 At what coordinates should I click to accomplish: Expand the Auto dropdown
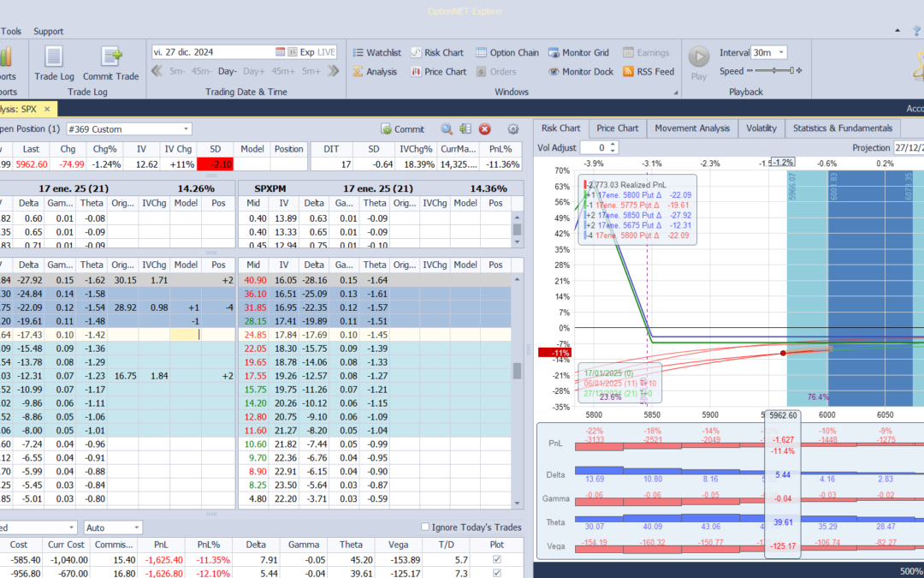136,527
